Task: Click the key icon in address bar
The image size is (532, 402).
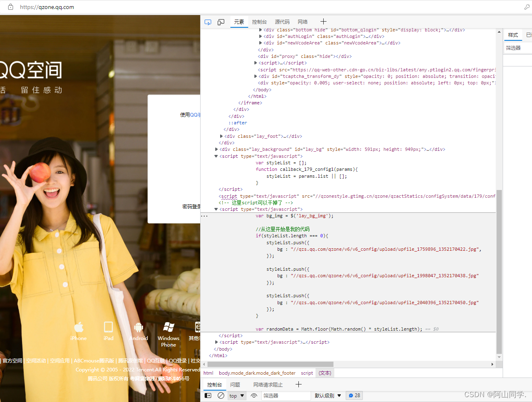Action: [527, 7]
